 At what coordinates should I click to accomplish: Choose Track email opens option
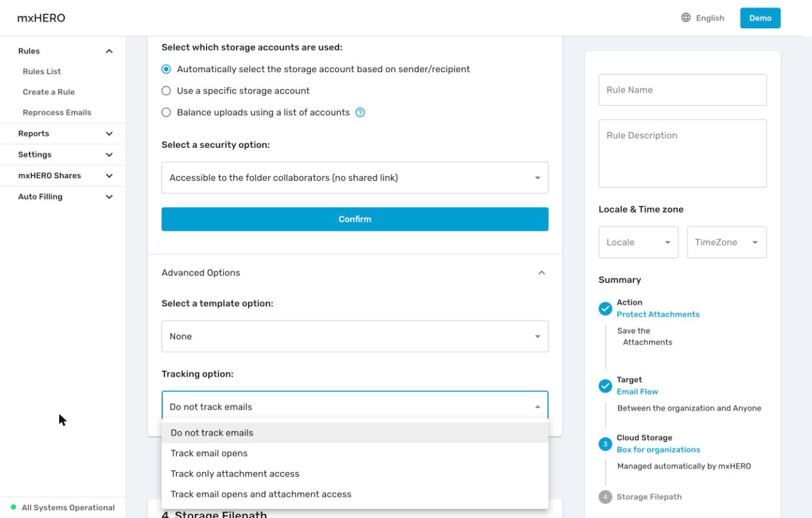tap(355, 454)
